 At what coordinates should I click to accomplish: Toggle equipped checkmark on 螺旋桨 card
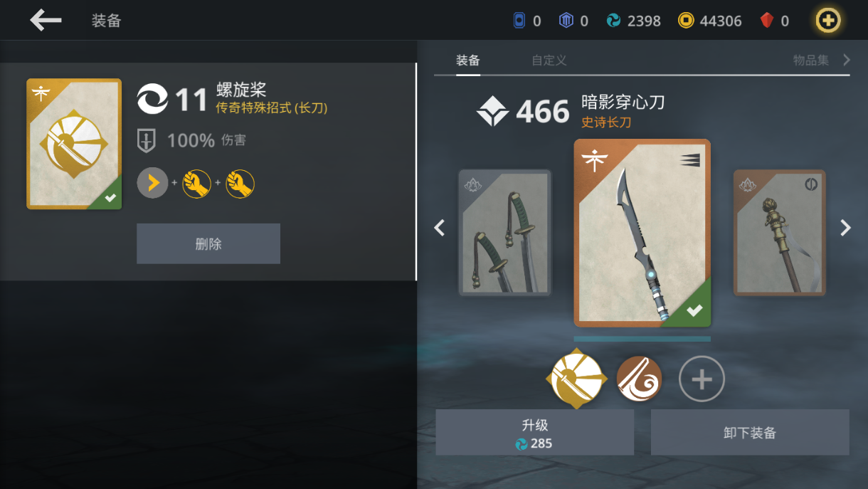[110, 199]
